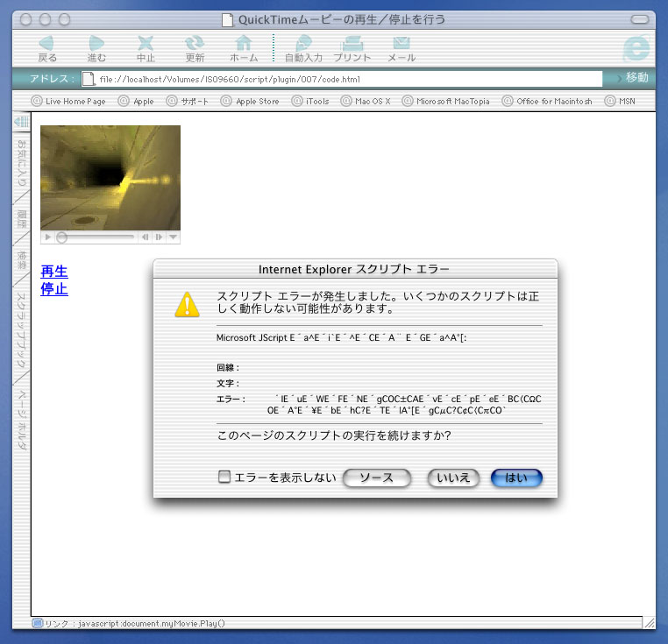Collapse the explorer bar toggle icon
Image resolution: width=668 pixels, height=644 pixels.
(x=21, y=122)
